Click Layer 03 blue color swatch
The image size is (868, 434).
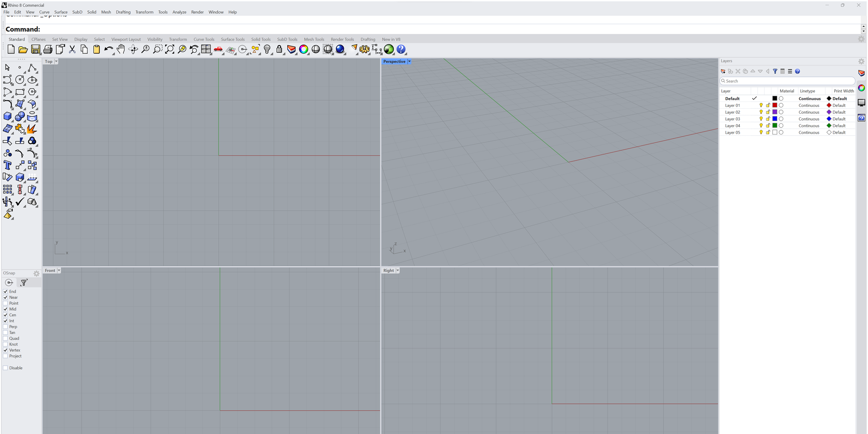tap(775, 119)
